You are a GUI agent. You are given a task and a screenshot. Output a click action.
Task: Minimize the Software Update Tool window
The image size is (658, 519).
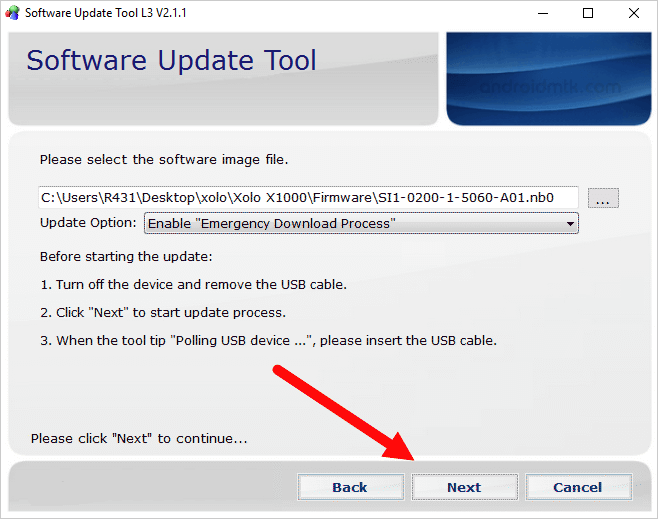[541, 14]
